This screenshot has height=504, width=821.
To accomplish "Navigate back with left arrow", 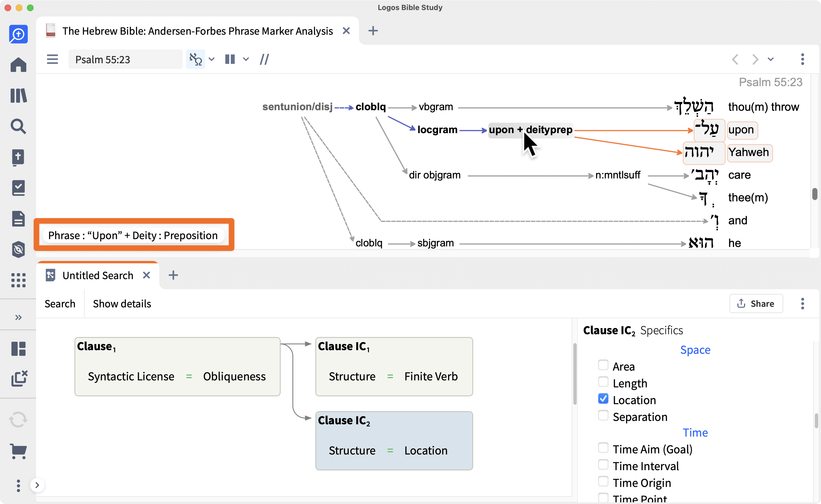I will click(x=735, y=59).
